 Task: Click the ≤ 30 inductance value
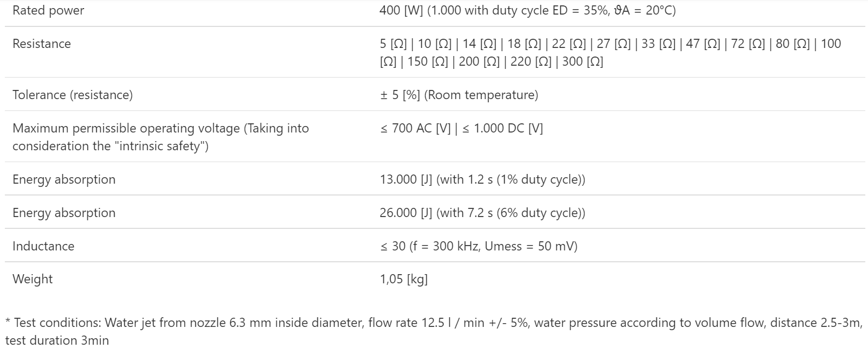[x=393, y=246]
